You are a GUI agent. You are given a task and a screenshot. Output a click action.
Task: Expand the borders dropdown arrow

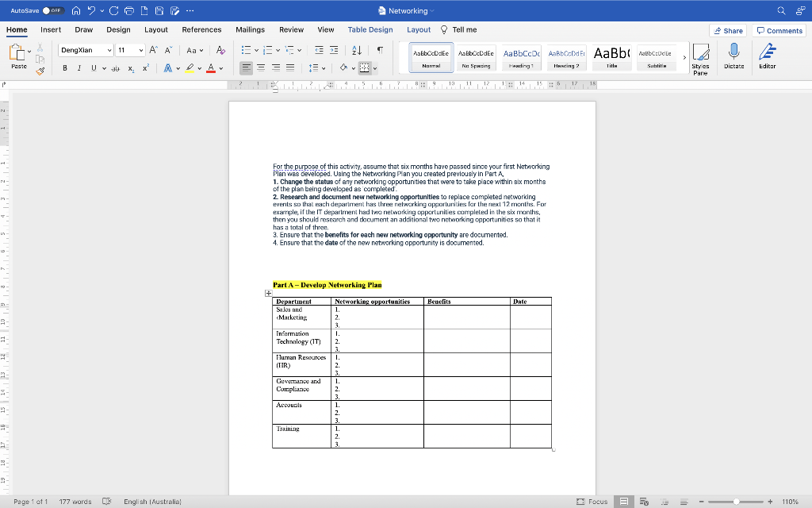(x=375, y=68)
